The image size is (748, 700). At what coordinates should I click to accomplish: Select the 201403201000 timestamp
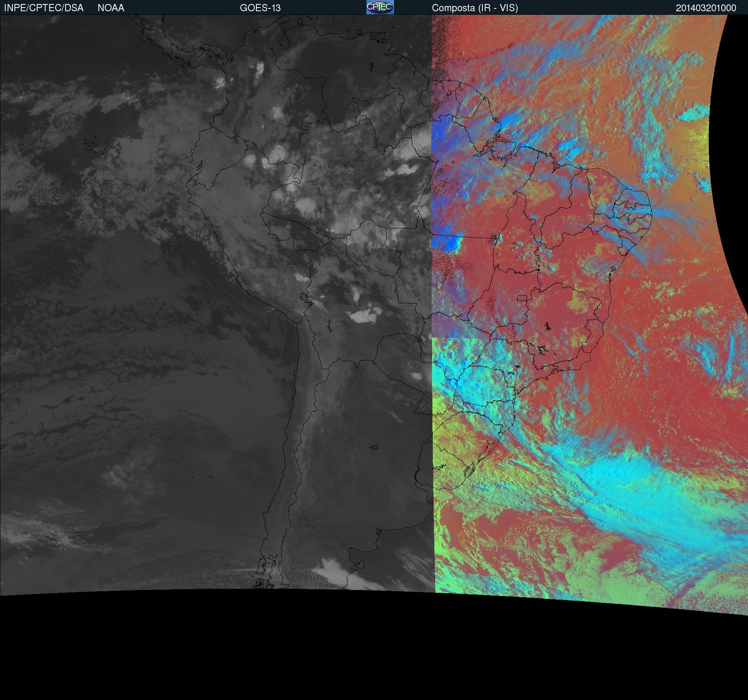coord(706,8)
